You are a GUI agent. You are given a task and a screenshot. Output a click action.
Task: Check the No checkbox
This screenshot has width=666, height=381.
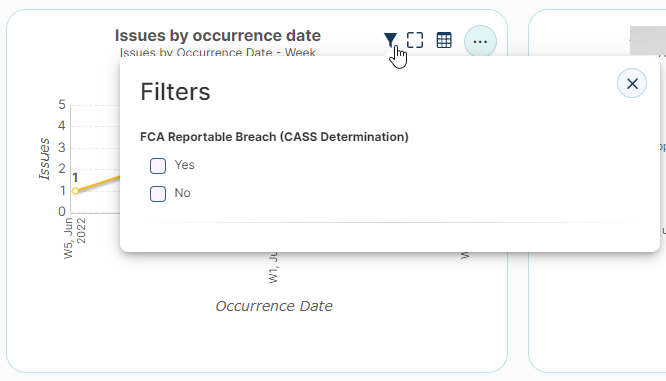pos(158,194)
